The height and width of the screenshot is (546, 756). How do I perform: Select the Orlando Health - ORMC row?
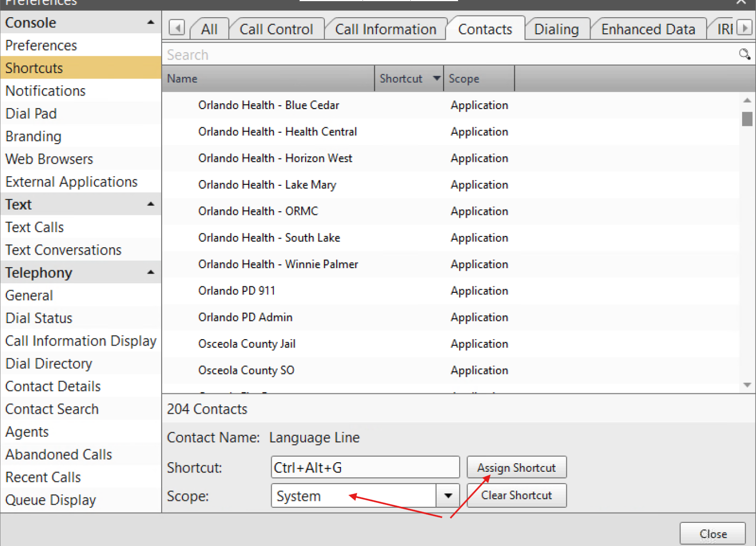coord(451,211)
